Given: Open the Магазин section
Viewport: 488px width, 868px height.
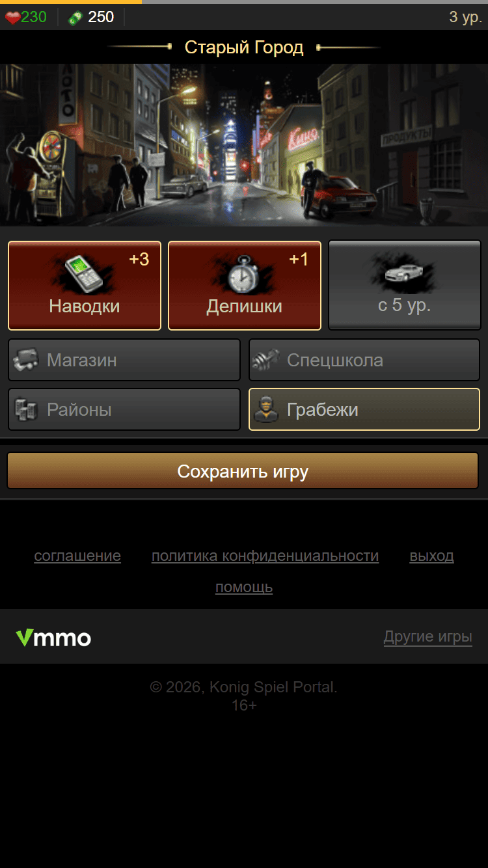Looking at the screenshot, I should point(124,360).
